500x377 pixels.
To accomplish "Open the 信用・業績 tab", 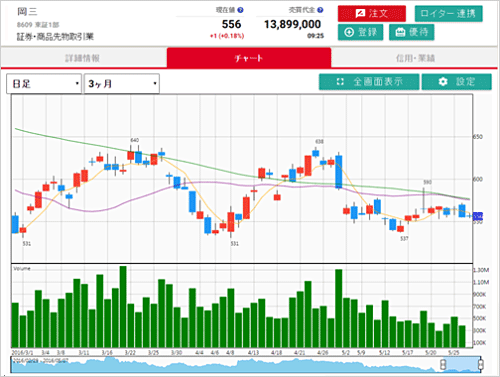I will [x=415, y=58].
